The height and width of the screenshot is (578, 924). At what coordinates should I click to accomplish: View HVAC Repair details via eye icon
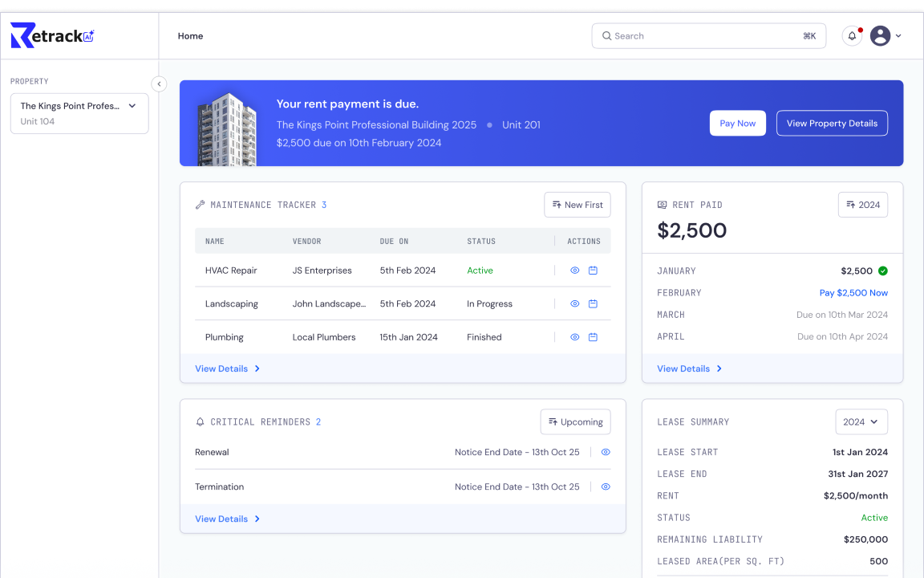574,271
